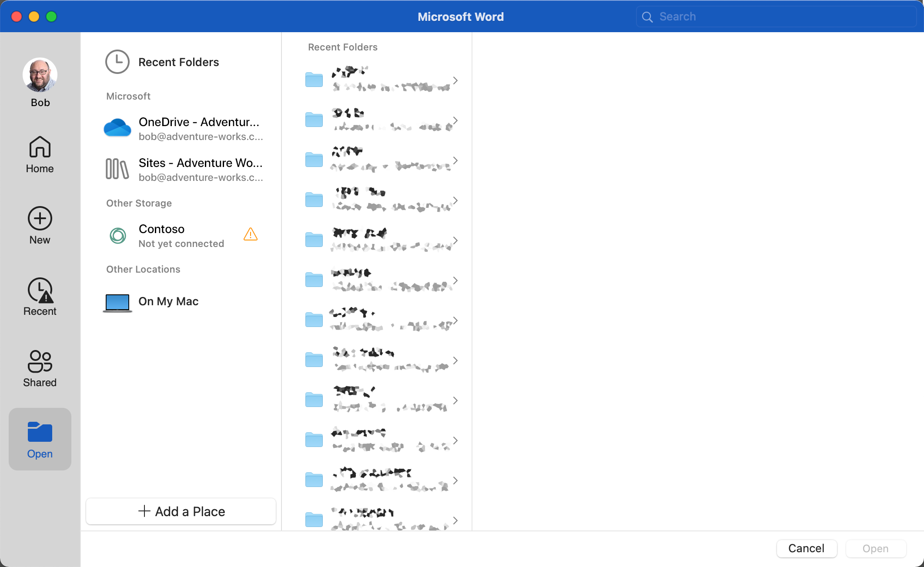
Task: Select New from the sidebar
Action: point(40,225)
